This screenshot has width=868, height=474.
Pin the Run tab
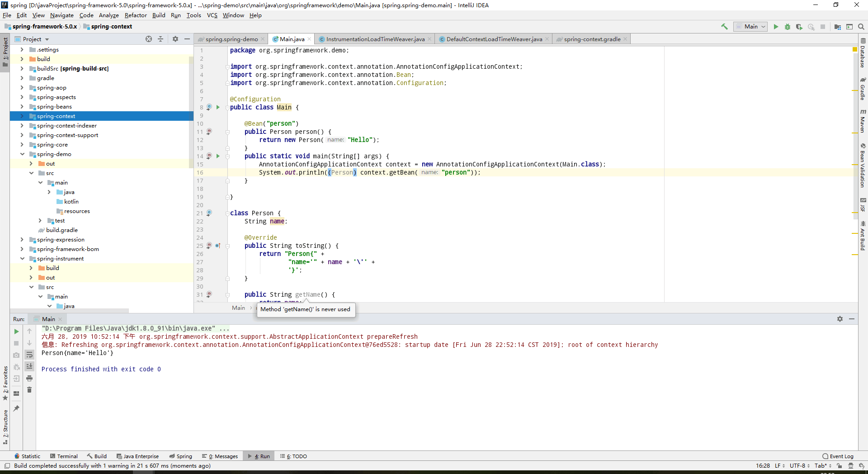click(17, 408)
